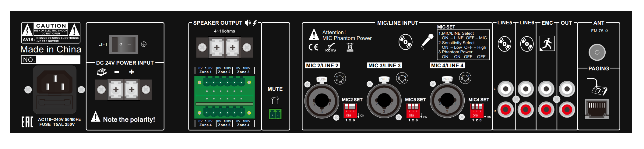Click the DC 24V positive input terminal
The height and width of the screenshot is (149, 644).
(x=132, y=90)
